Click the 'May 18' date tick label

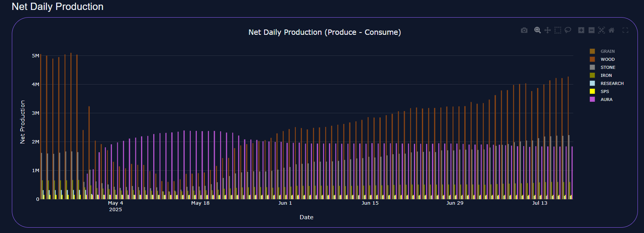tap(200, 203)
